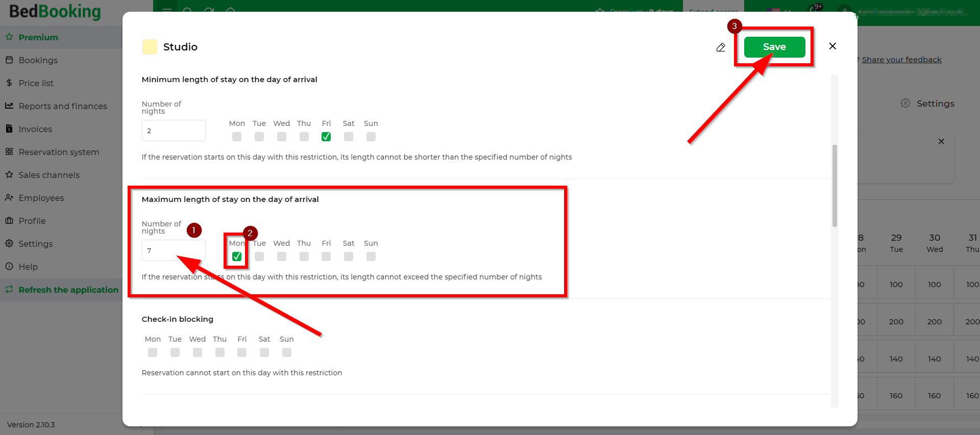Block check-in on Tue

click(175, 352)
